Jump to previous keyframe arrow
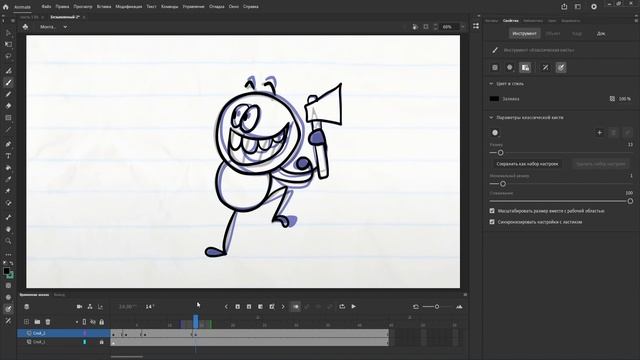The image size is (640, 360). coord(226,307)
